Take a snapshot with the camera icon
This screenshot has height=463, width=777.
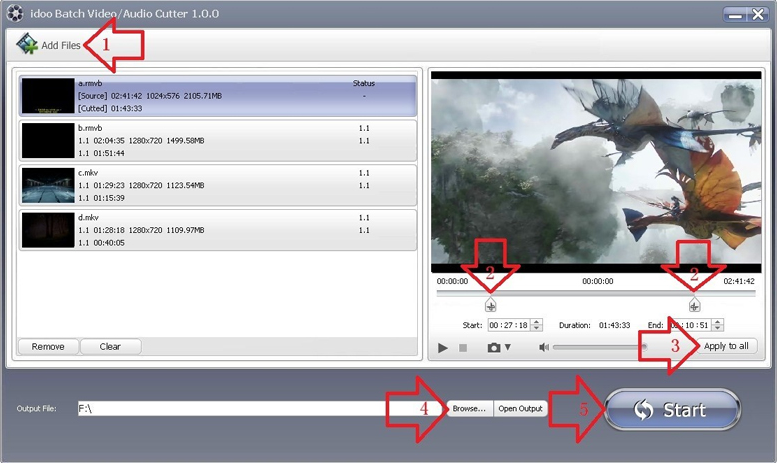tap(493, 347)
